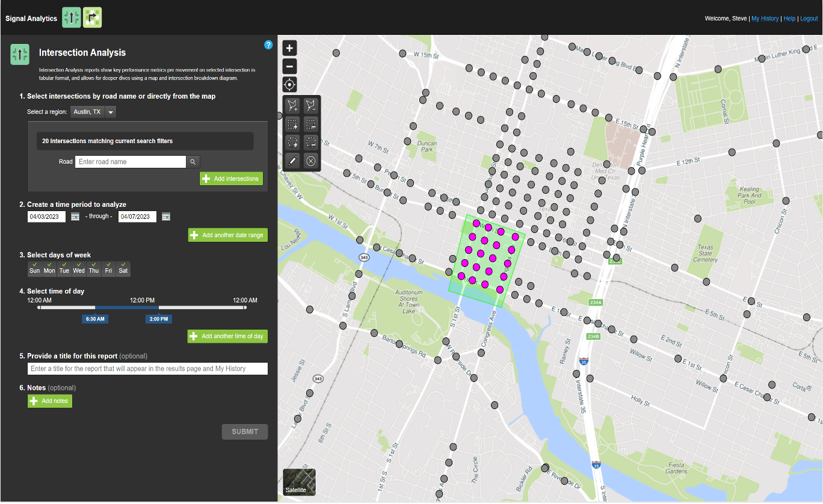Click Add another time of day
Image resolution: width=823 pixels, height=504 pixels.
coord(228,336)
